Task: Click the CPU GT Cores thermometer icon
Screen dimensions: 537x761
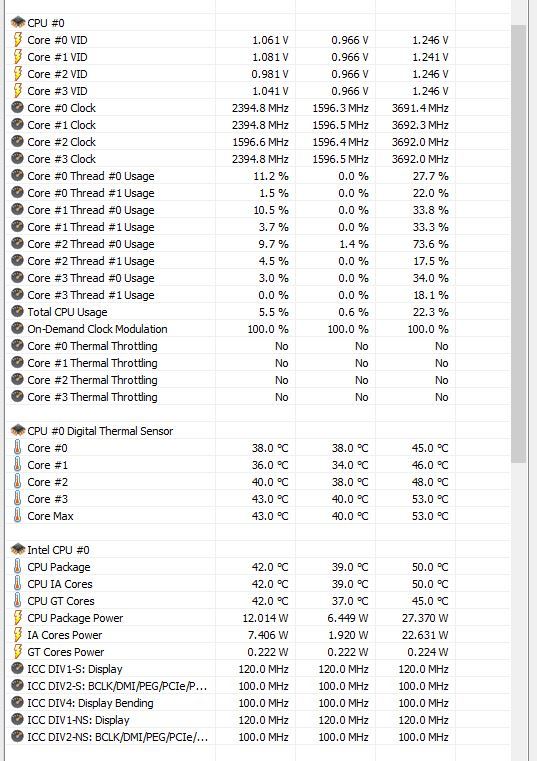Action: pyautogui.click(x=17, y=600)
